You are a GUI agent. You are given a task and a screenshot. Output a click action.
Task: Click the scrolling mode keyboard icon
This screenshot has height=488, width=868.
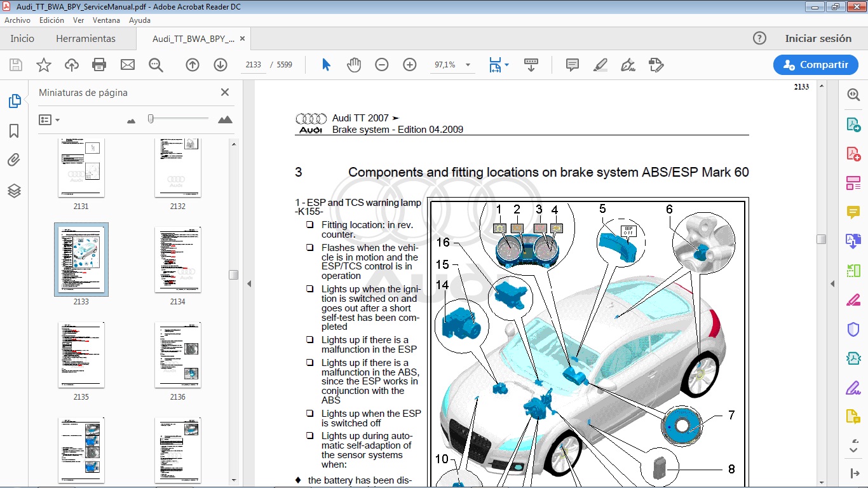[x=531, y=65]
